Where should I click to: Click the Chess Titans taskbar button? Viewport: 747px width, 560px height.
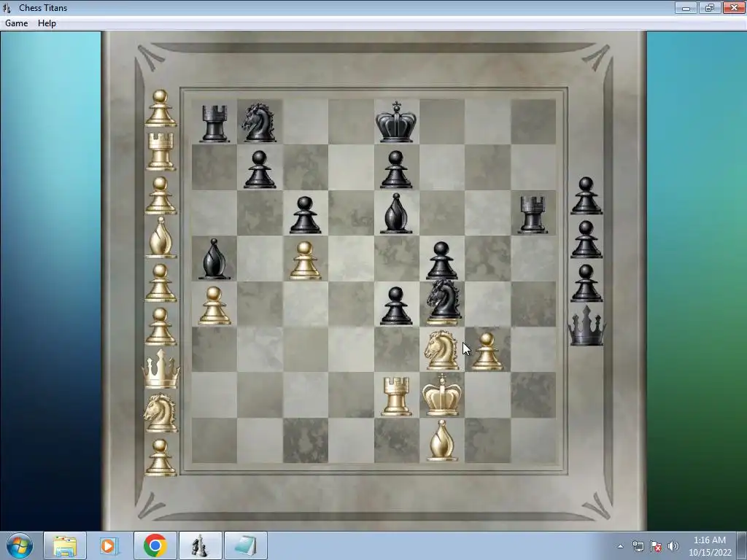coord(200,545)
